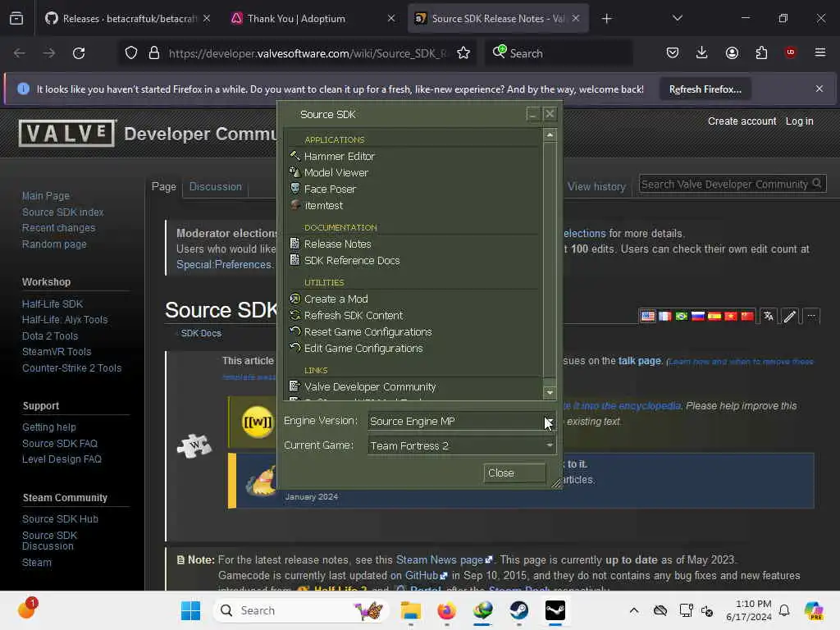This screenshot has width=840, height=630.
Task: Switch to Thank You Adoptium tab
Action: point(313,19)
